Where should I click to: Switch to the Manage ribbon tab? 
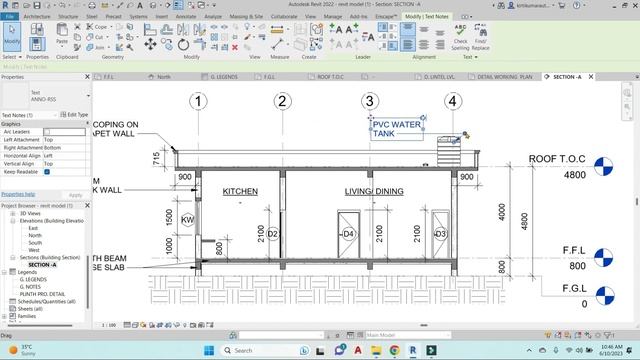(333, 16)
